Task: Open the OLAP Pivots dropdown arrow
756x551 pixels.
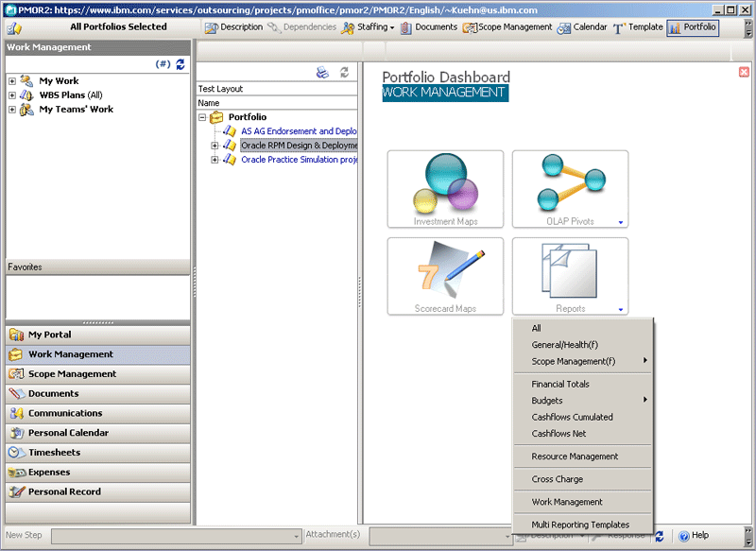Action: 621,222
